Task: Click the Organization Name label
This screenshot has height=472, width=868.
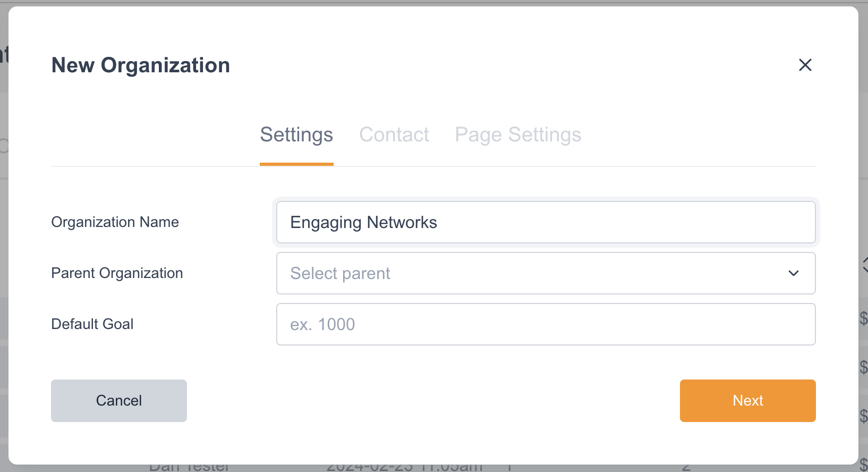Action: [x=115, y=222]
